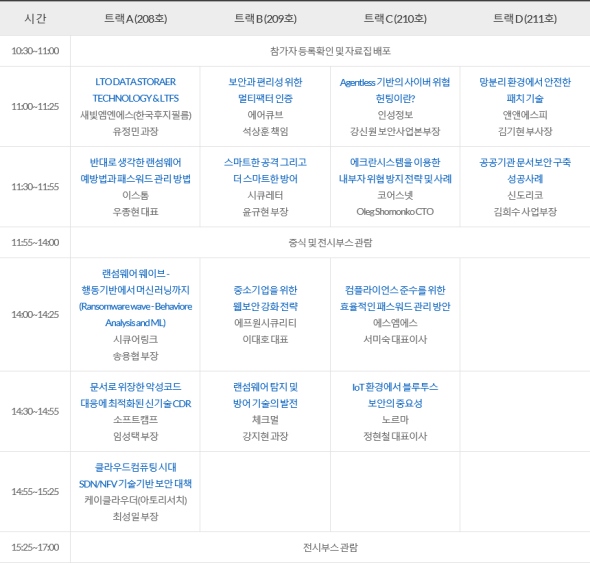Click the 중소기업을 위한 웹보안 강화 전략 link

[265, 298]
